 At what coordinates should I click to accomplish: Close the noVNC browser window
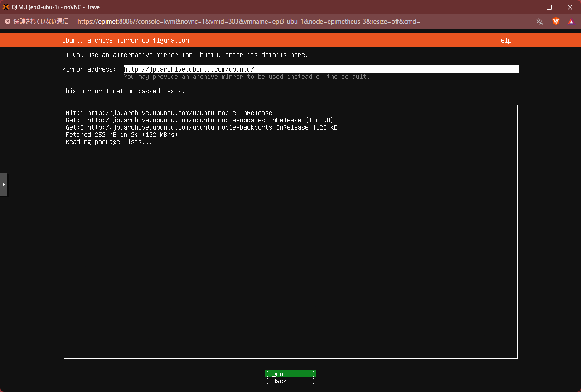pyautogui.click(x=570, y=7)
